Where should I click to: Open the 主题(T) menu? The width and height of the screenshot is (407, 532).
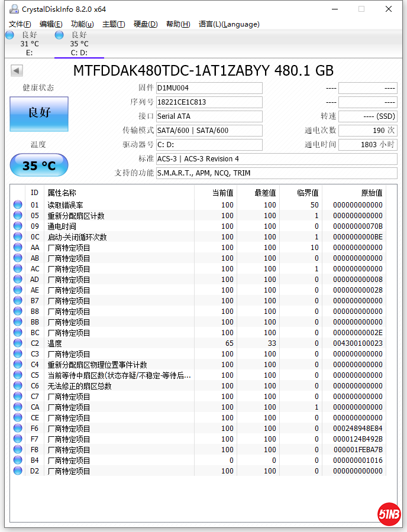[x=114, y=24]
